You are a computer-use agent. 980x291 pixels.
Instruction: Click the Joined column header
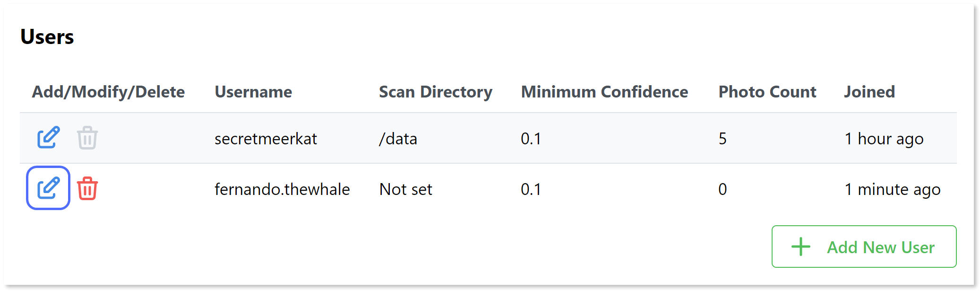tap(869, 92)
